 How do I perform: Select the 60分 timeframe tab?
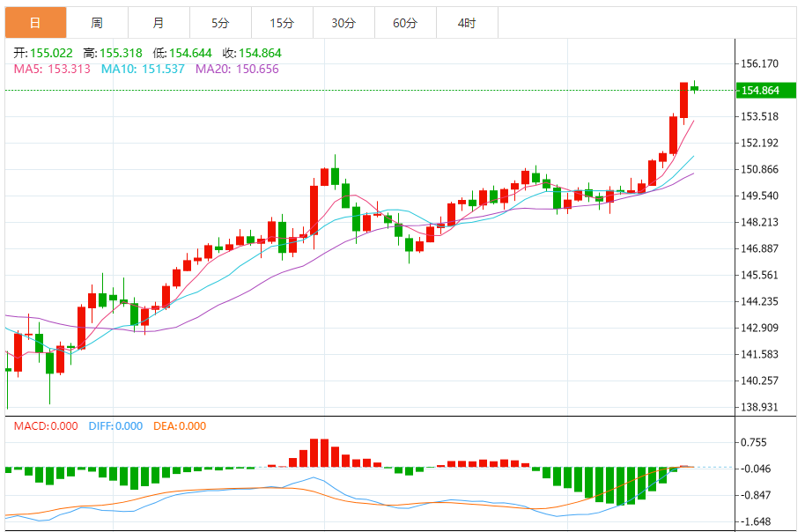coord(405,23)
